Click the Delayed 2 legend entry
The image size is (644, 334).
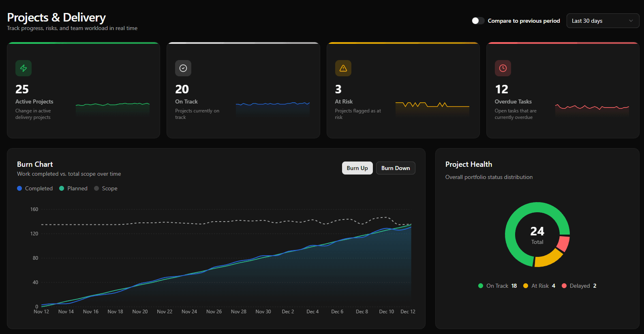coord(579,286)
